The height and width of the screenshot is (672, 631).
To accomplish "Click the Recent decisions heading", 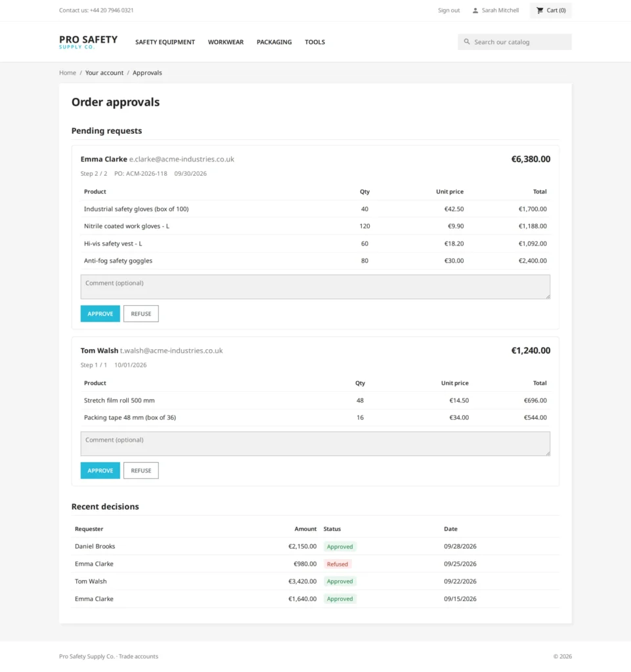I will 105,507.
